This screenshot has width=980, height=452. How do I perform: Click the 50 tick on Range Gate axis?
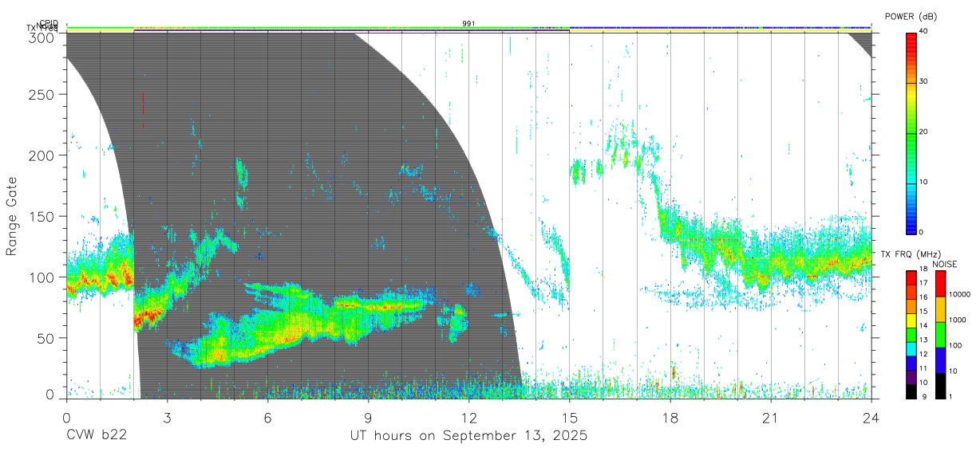[x=47, y=338]
